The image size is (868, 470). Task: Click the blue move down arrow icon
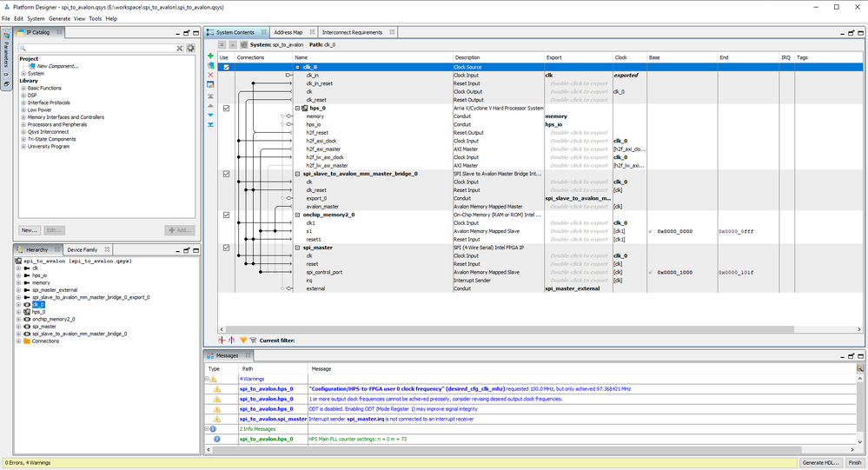click(210, 115)
